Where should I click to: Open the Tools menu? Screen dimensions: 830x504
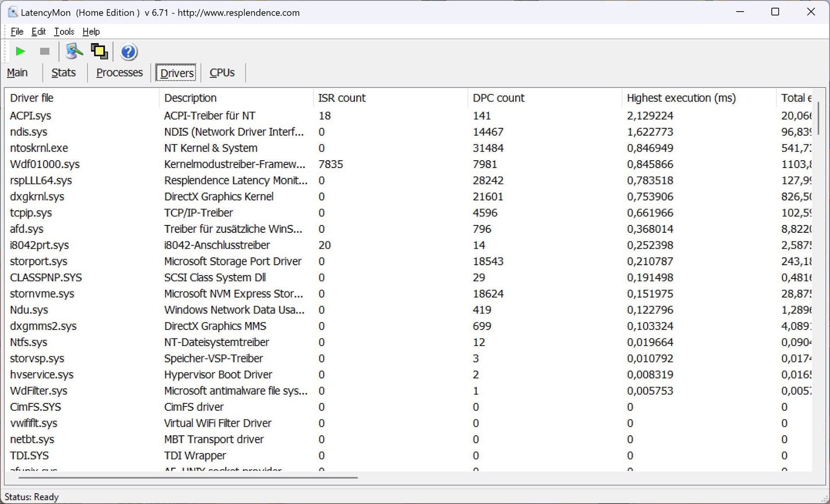click(x=64, y=32)
